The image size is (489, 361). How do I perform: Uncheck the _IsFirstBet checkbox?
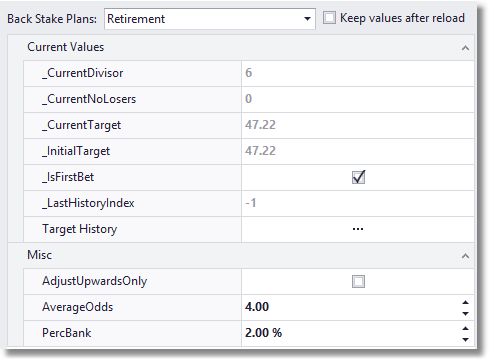(358, 177)
